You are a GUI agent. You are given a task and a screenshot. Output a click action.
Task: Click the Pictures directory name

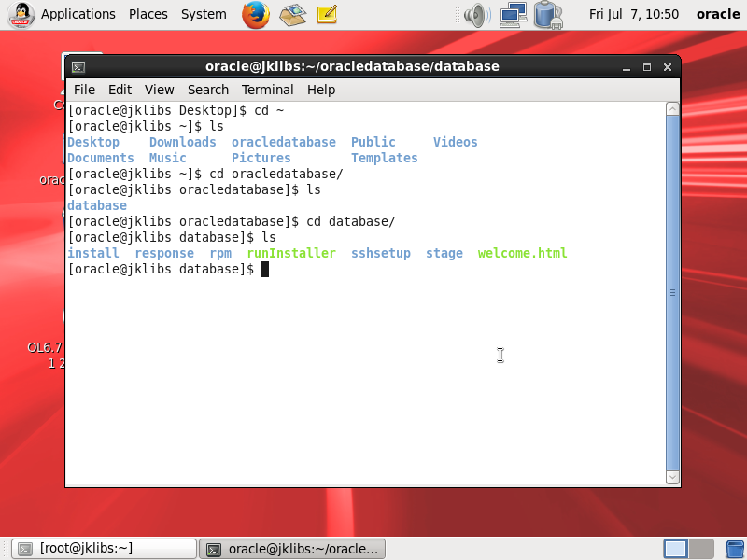261,158
